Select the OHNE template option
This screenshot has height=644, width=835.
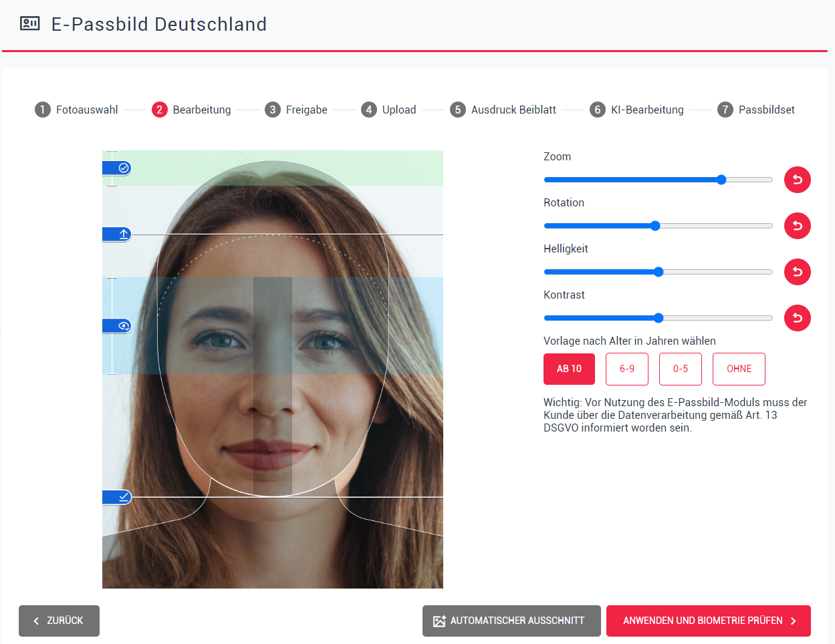pyautogui.click(x=739, y=369)
